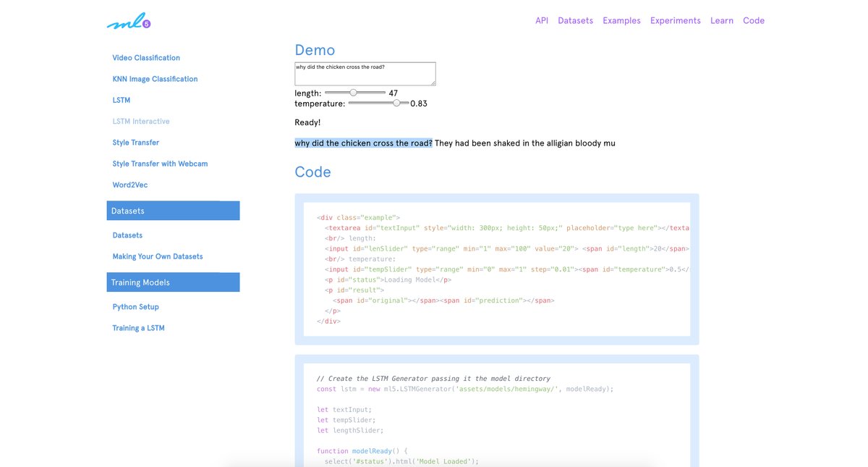
Task: Click the ml5 logo
Action: point(129,22)
